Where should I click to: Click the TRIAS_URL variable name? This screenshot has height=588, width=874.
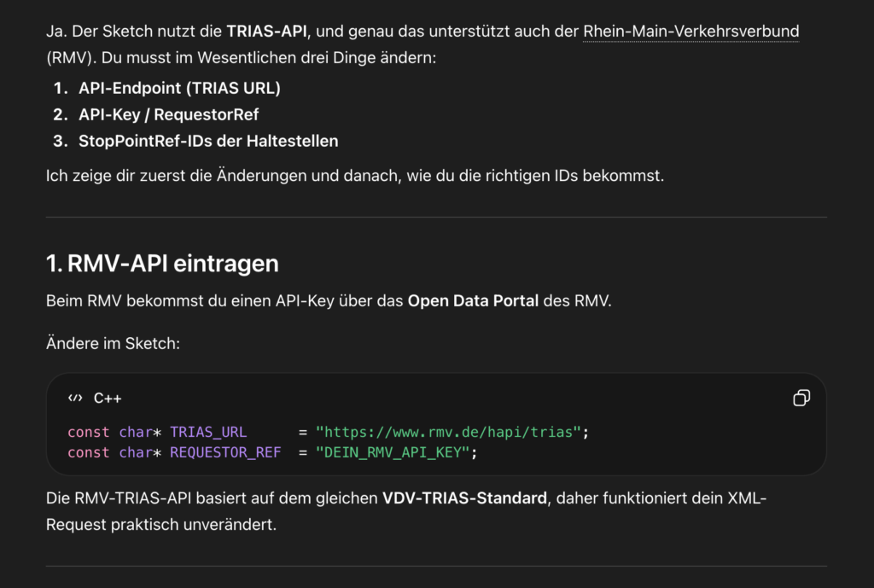[x=208, y=432]
